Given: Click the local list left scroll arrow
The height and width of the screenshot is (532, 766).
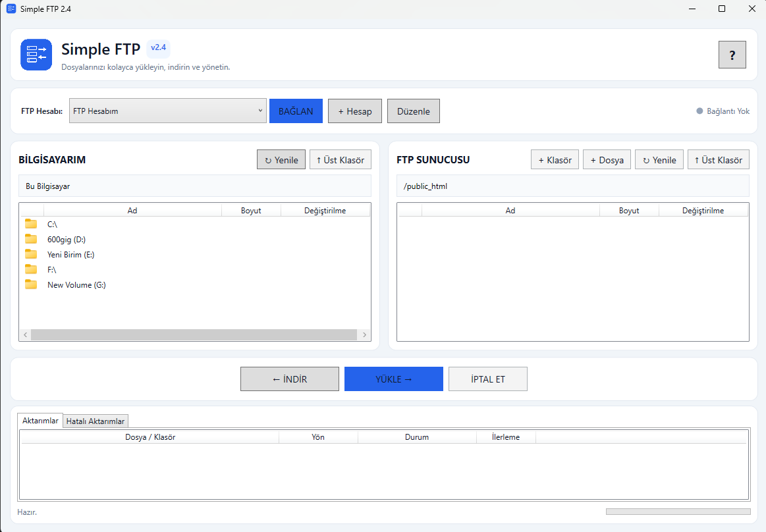Looking at the screenshot, I should [x=26, y=334].
